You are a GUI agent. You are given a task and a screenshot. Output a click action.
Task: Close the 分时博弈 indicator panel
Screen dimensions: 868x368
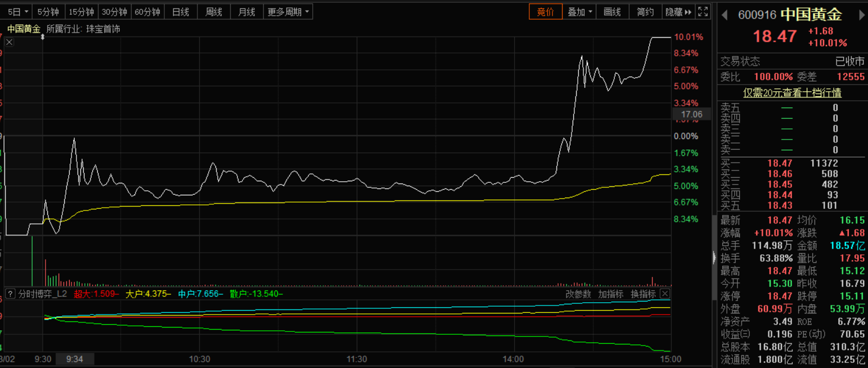point(664,294)
